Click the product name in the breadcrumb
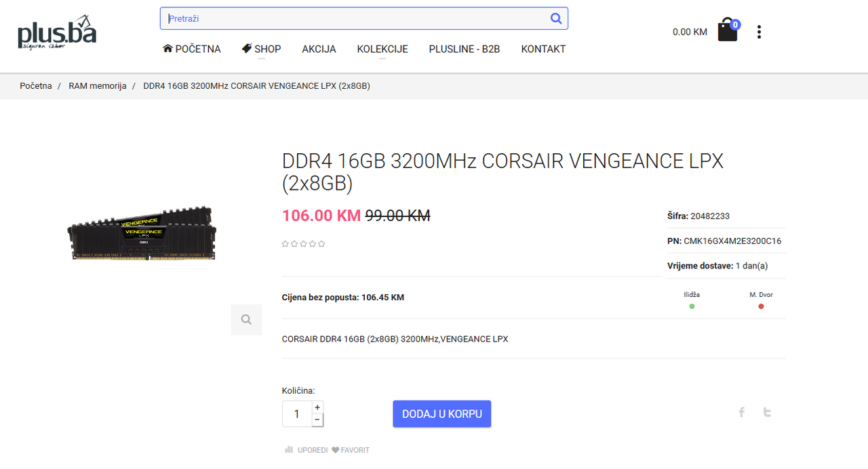 click(x=256, y=86)
